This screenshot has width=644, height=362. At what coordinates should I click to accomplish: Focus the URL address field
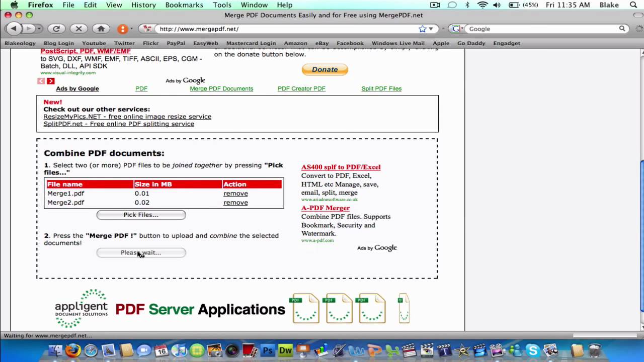pyautogui.click(x=287, y=29)
